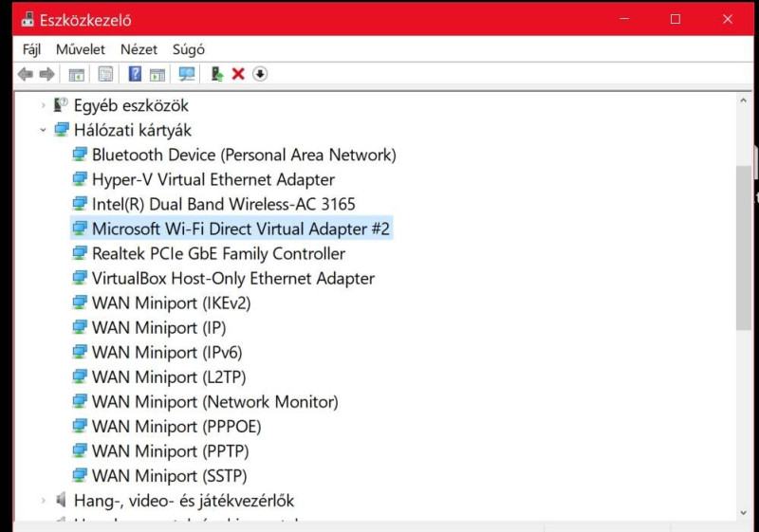
Task: Click the disable device down-arrow icon
Action: tap(260, 74)
